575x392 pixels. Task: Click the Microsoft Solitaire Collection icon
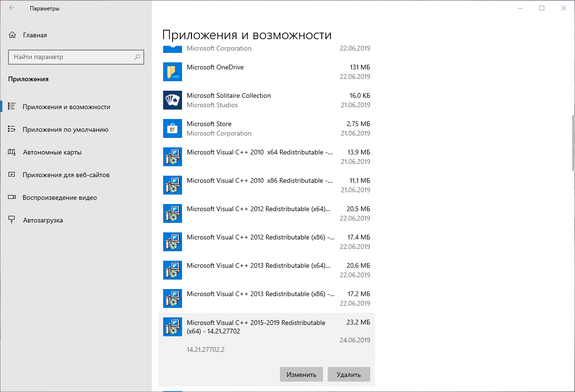tap(173, 100)
